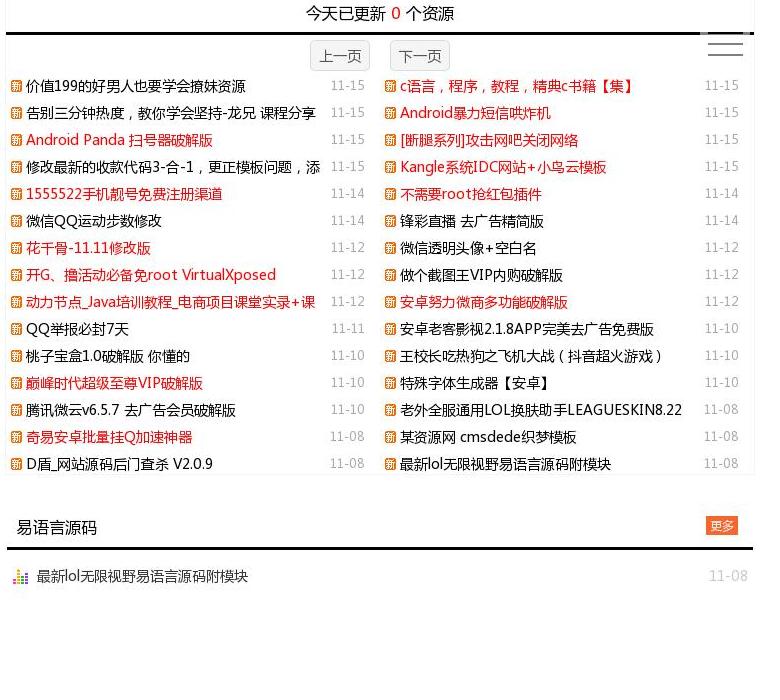Open 做个截图王VIP内购破解版 link

click(x=481, y=275)
